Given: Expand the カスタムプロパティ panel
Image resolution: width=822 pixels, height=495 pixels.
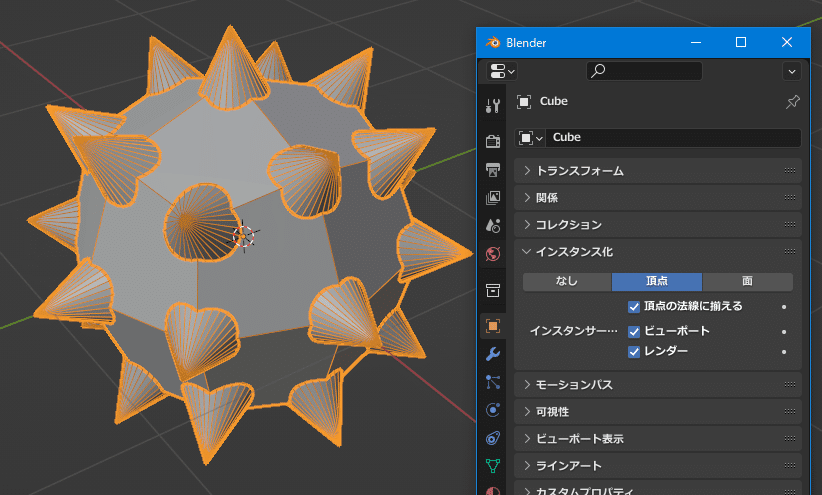Looking at the screenshot, I should click(x=658, y=490).
